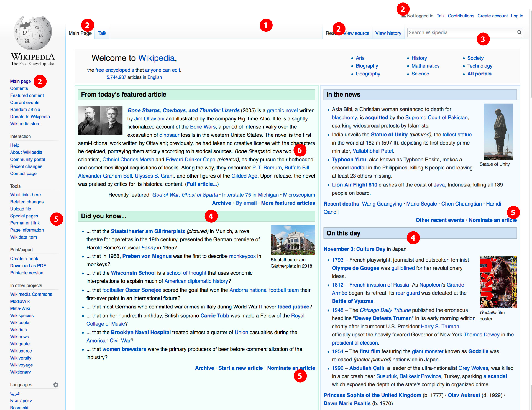The image size is (532, 410).
Task: Click More featured articles link
Action: click(288, 203)
